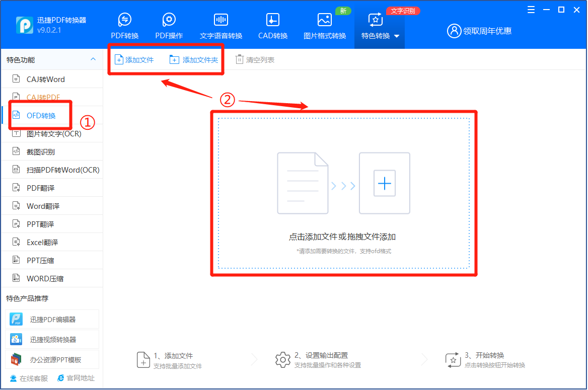Click the 扫描PDF转Word(OCR) icon

pos(16,169)
